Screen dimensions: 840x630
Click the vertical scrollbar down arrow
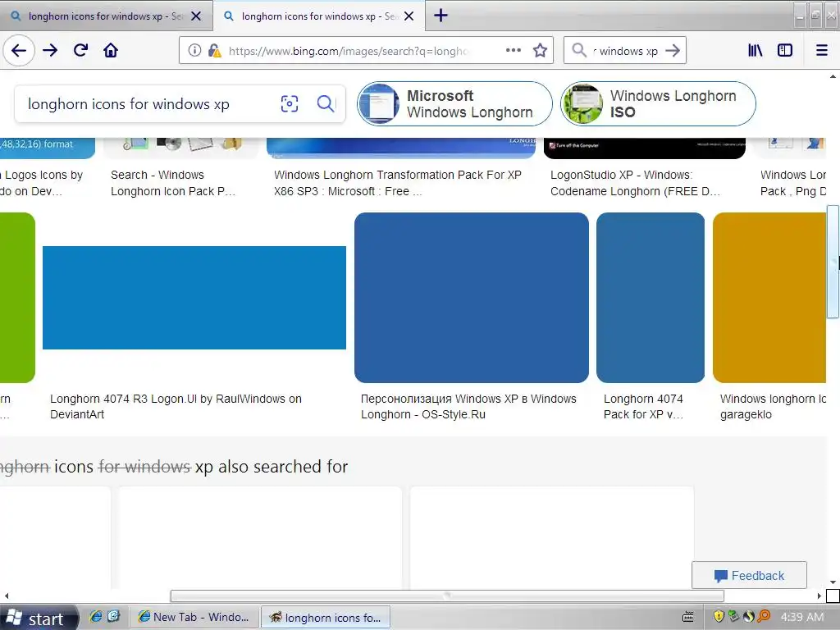[833, 582]
